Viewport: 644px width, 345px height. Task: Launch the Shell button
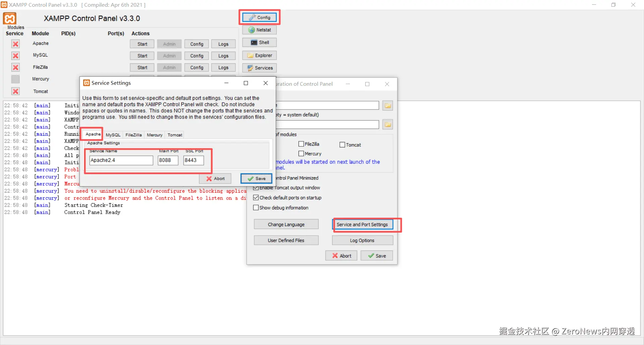[x=260, y=43]
